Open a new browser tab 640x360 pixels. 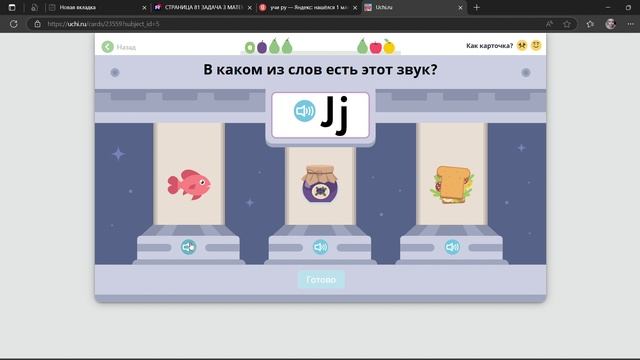tap(477, 7)
